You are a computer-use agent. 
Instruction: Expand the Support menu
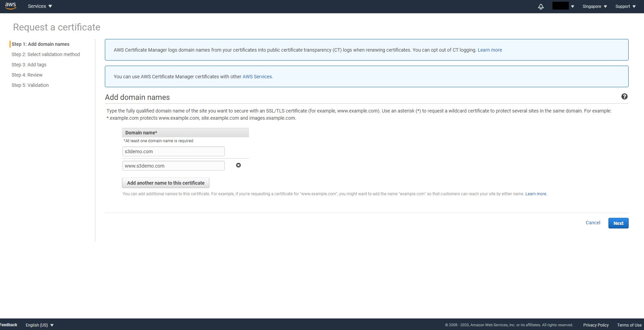click(626, 6)
